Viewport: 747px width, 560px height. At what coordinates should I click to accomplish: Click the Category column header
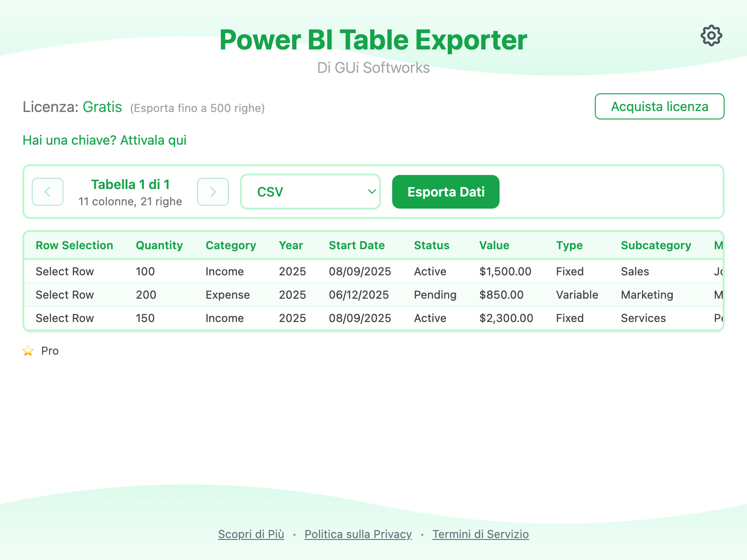click(231, 245)
